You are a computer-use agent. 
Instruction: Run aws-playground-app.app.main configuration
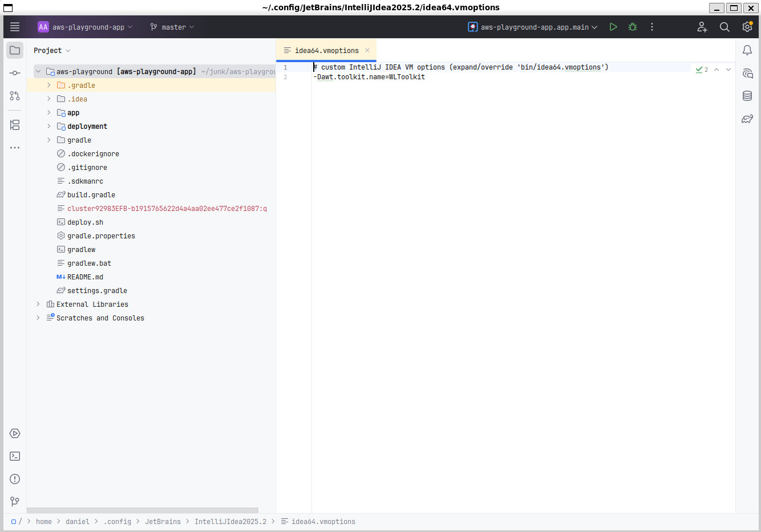613,27
